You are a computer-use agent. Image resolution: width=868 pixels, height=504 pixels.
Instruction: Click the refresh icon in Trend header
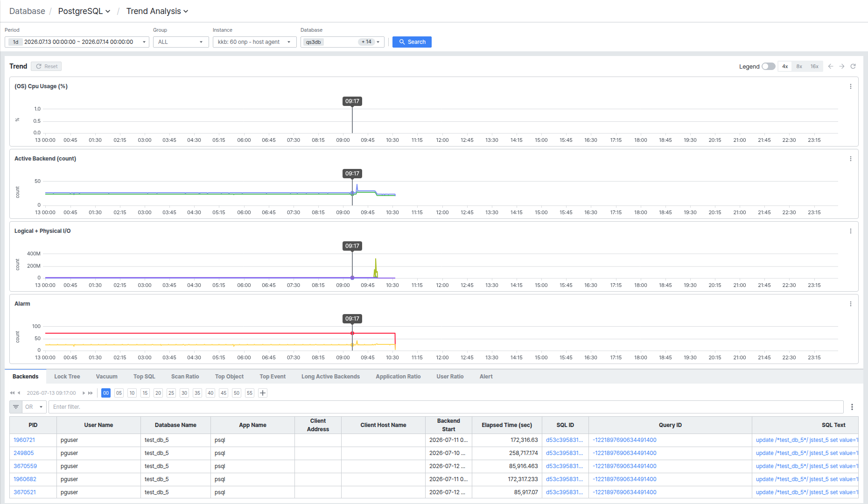pyautogui.click(x=853, y=66)
